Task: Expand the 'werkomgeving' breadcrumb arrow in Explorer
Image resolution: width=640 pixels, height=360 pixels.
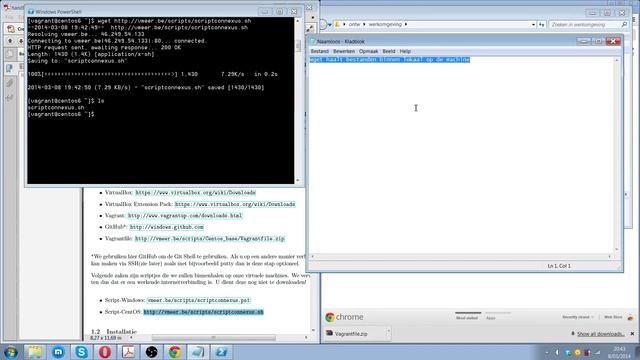Action: coord(406,24)
